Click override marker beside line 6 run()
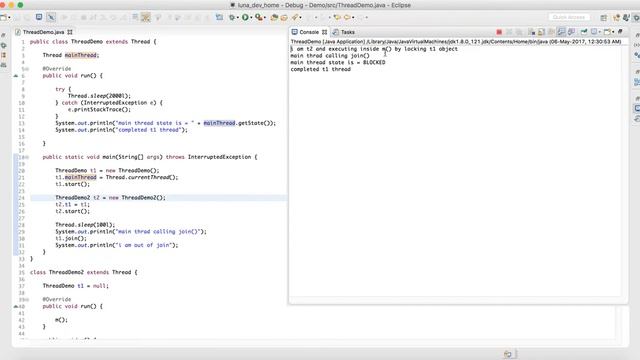Screen dimensions: 640x360 click(16, 76)
